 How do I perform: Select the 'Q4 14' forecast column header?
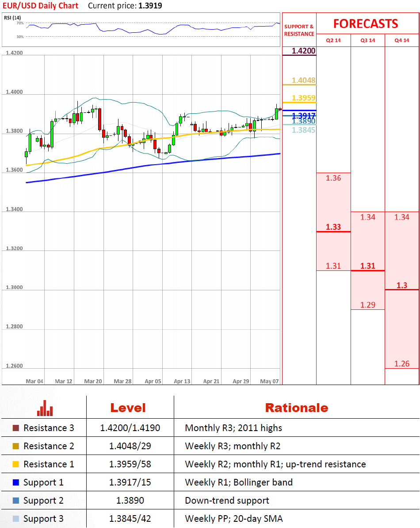pos(402,40)
